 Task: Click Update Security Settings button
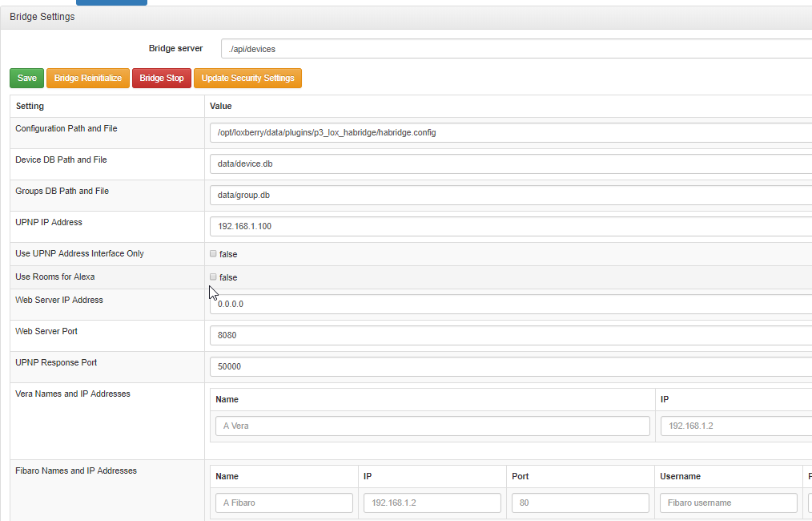(x=247, y=79)
